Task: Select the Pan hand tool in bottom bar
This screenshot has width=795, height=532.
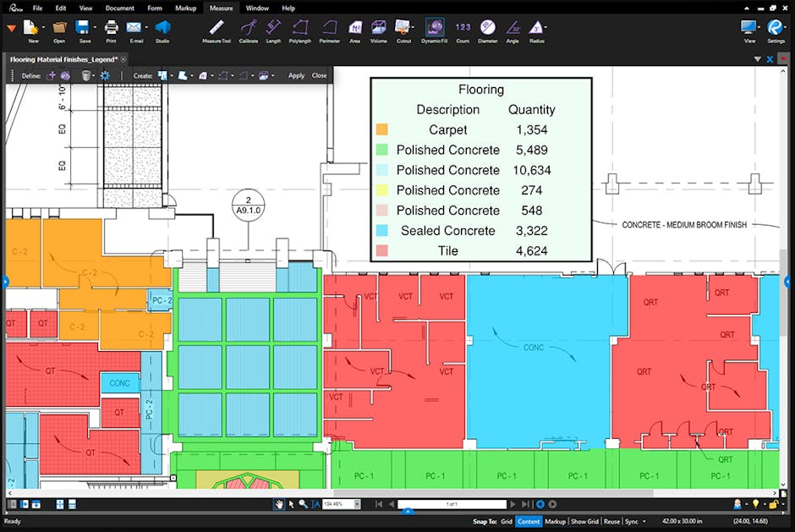Action: coord(278,504)
